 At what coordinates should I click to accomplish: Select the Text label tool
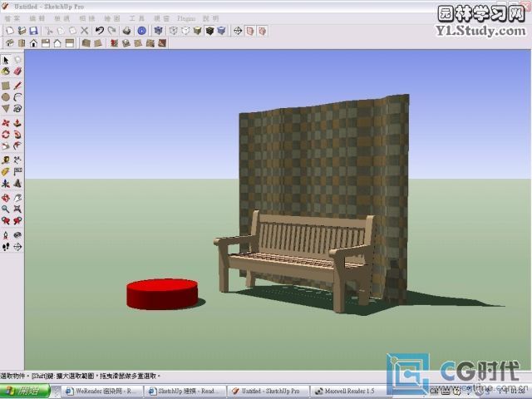(x=17, y=172)
